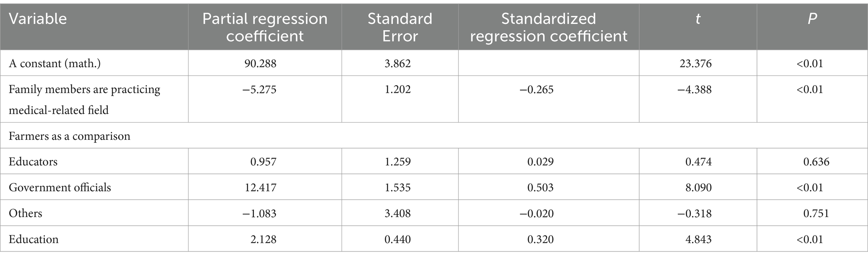Screen dimensions: 868x259
Task: Click the Standardized regression coefficient header
Action: click(548, 27)
